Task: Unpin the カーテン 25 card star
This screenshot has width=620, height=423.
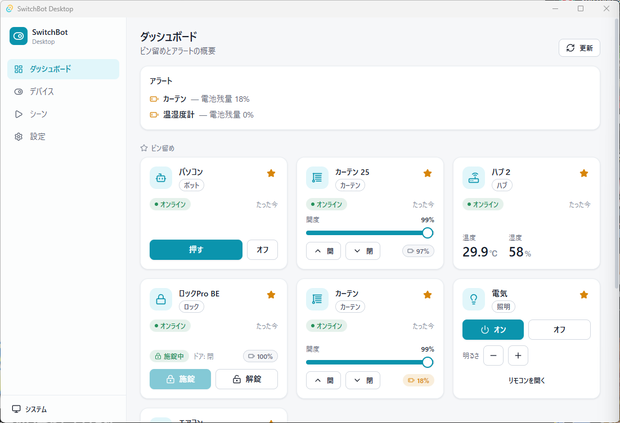Action: [427, 173]
